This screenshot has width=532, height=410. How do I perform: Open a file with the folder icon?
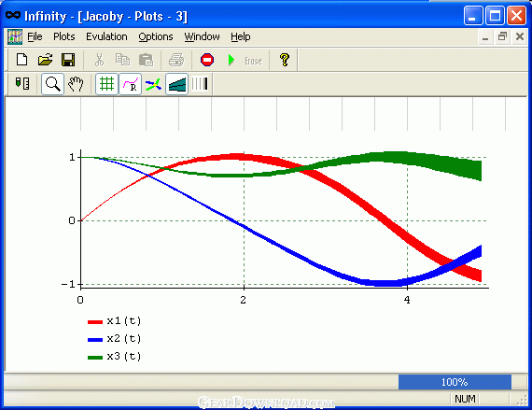[x=45, y=60]
